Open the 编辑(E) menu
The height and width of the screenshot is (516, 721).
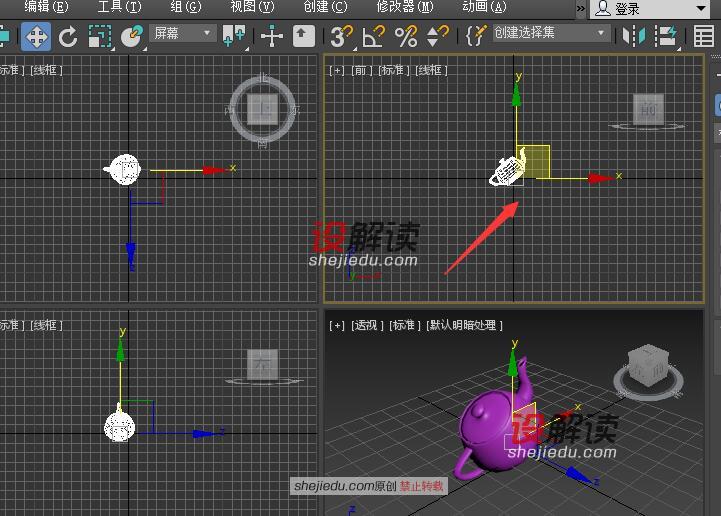46,6
